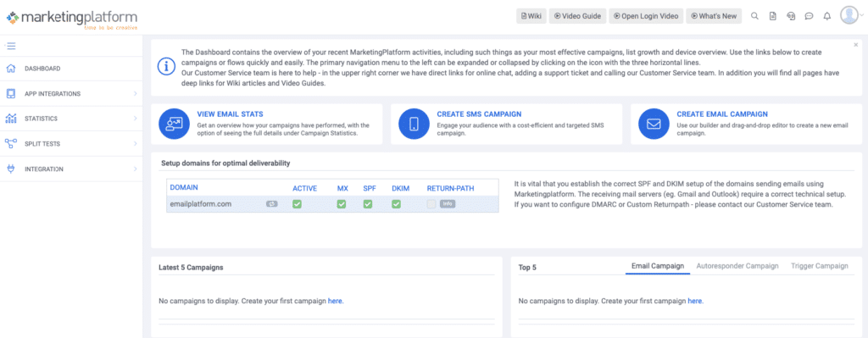Open the user account dropdown arrow
The image size is (868, 338).
tap(862, 16)
